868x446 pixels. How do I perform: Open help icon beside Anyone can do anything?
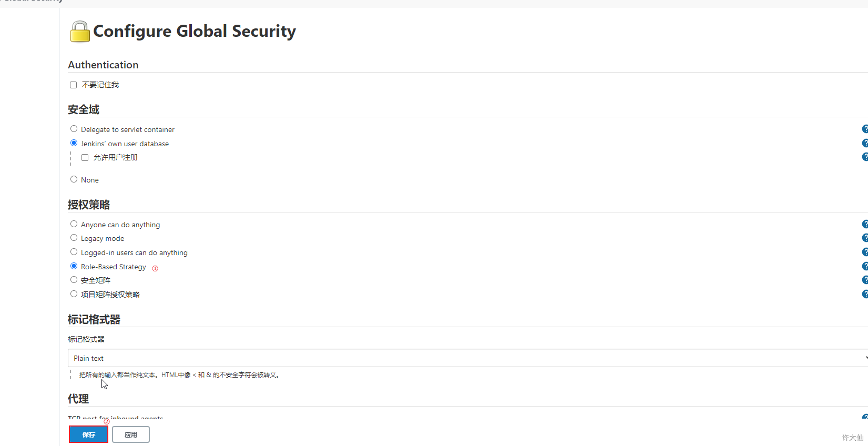(865, 224)
